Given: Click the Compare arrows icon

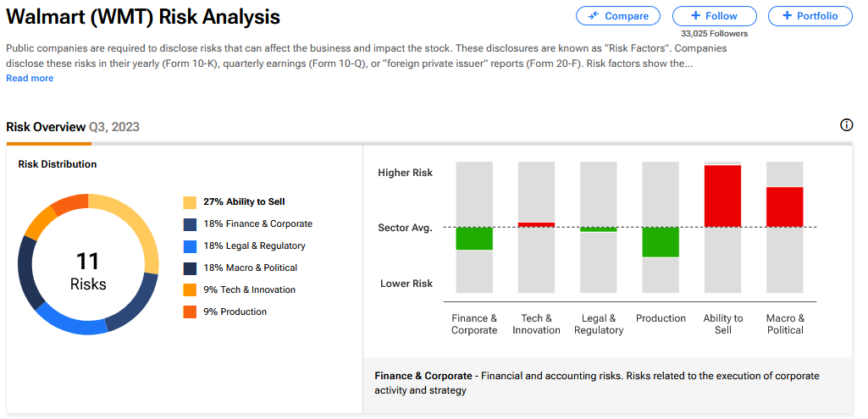Looking at the screenshot, I should coord(594,16).
